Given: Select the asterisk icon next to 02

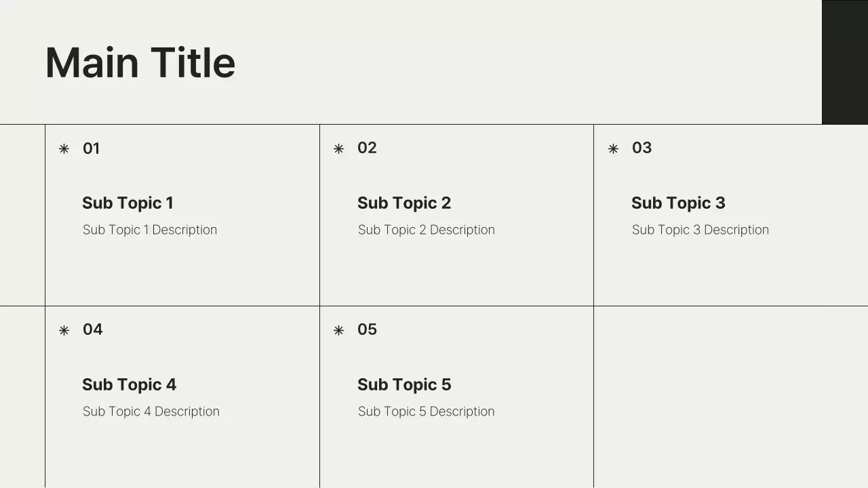Looking at the screenshot, I should pos(338,149).
